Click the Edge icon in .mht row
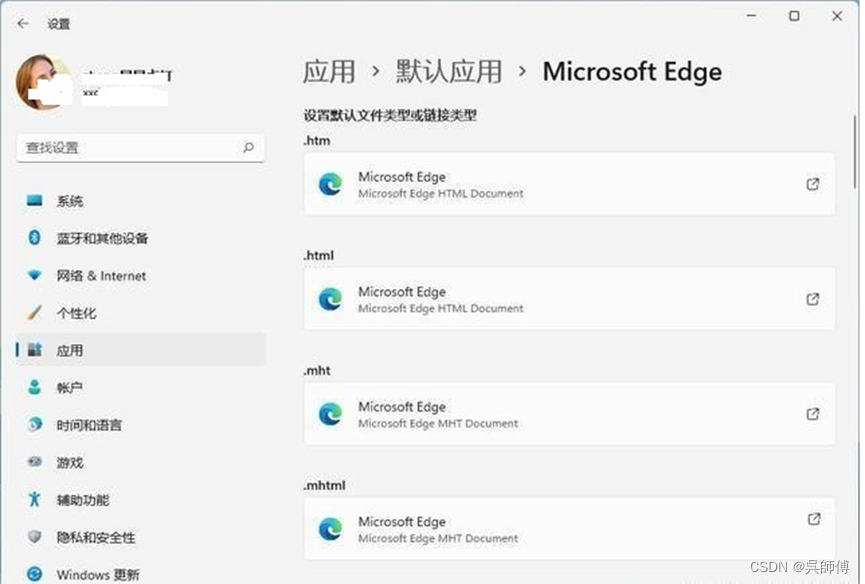 pyautogui.click(x=330, y=414)
